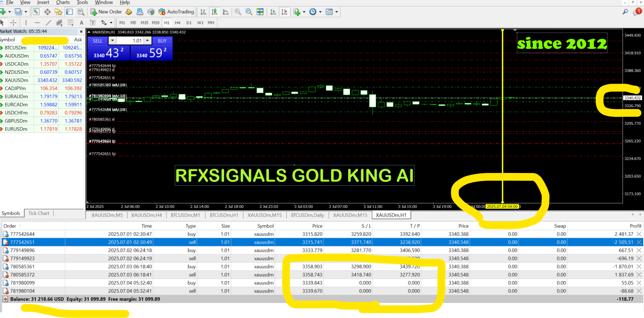This screenshot has width=644, height=318.
Task: Increase trade volume with up arrow
Action: pyautogui.click(x=148, y=41)
